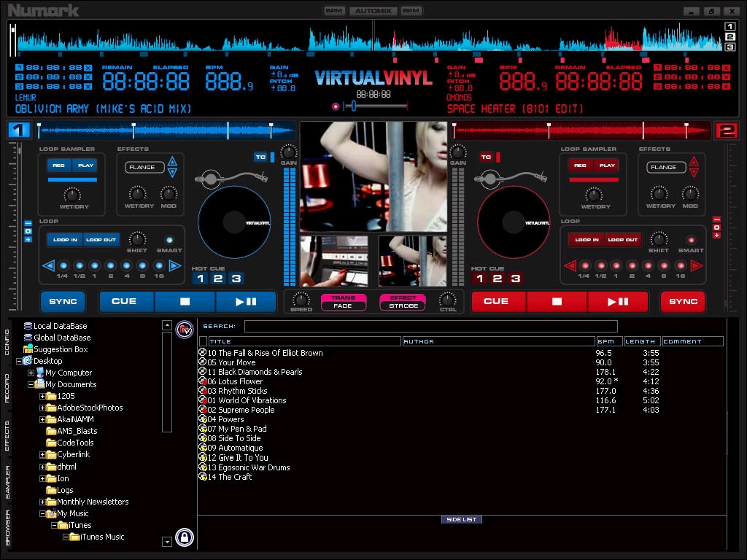Open the RECORD side tab

7,388
